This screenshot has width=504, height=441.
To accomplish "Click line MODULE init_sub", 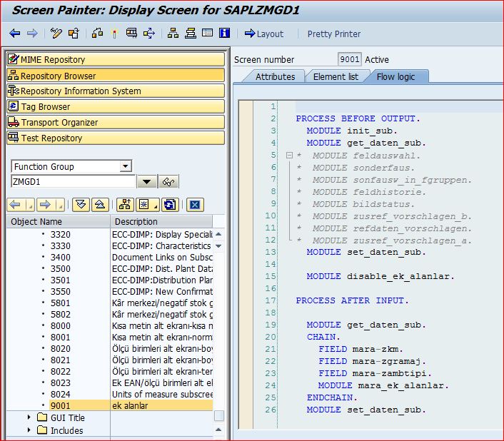I will coord(352,131).
